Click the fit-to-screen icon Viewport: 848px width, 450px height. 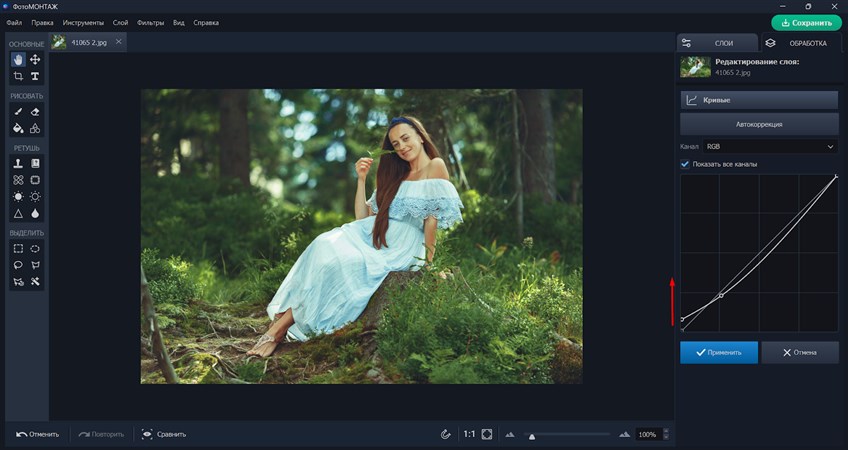[487, 434]
